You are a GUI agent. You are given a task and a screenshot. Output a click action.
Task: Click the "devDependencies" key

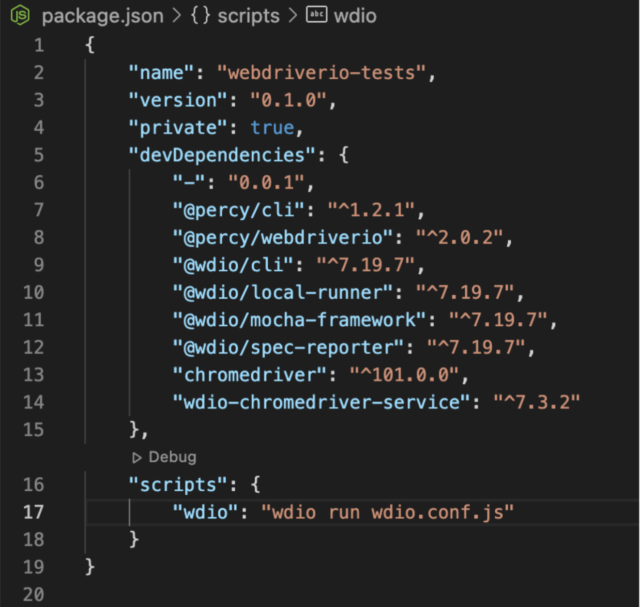222,155
